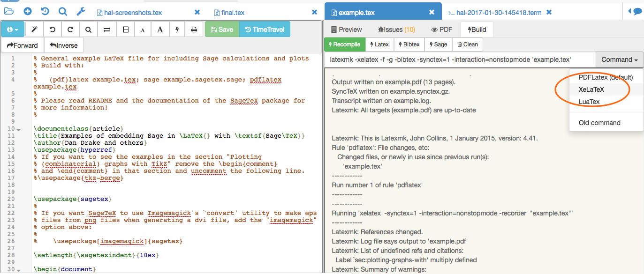Image resolution: width=644 pixels, height=274 pixels.
Task: Expand the Command dropdown
Action: tap(620, 59)
